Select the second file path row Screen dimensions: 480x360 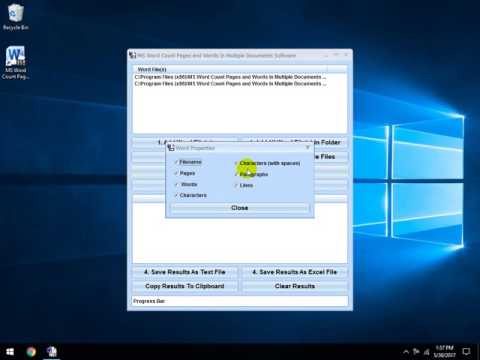click(x=230, y=84)
